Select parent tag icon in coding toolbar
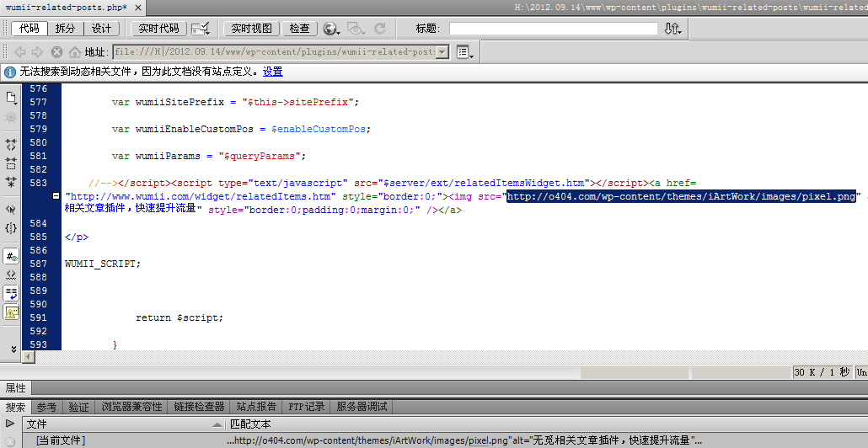Viewport: 868px width, 448px height. (11, 209)
